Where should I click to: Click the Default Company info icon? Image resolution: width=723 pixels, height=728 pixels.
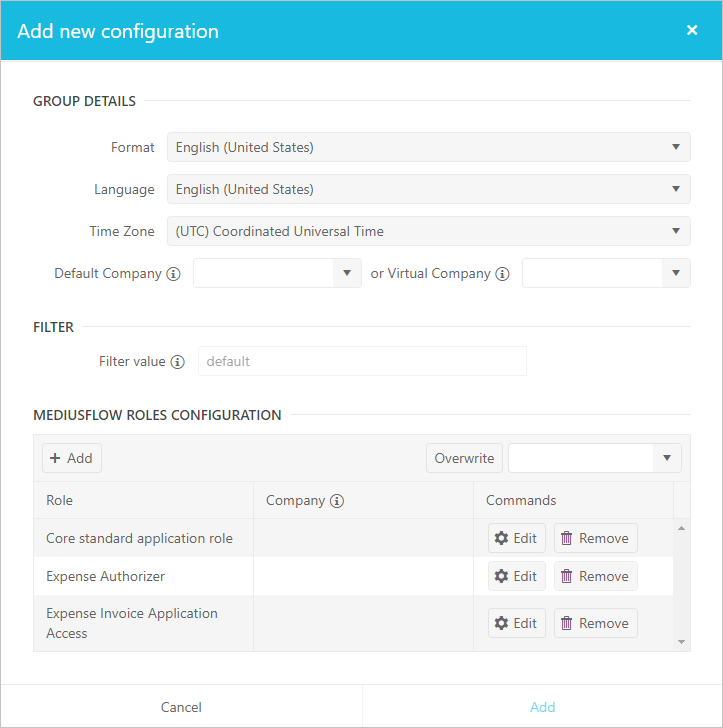pos(173,274)
